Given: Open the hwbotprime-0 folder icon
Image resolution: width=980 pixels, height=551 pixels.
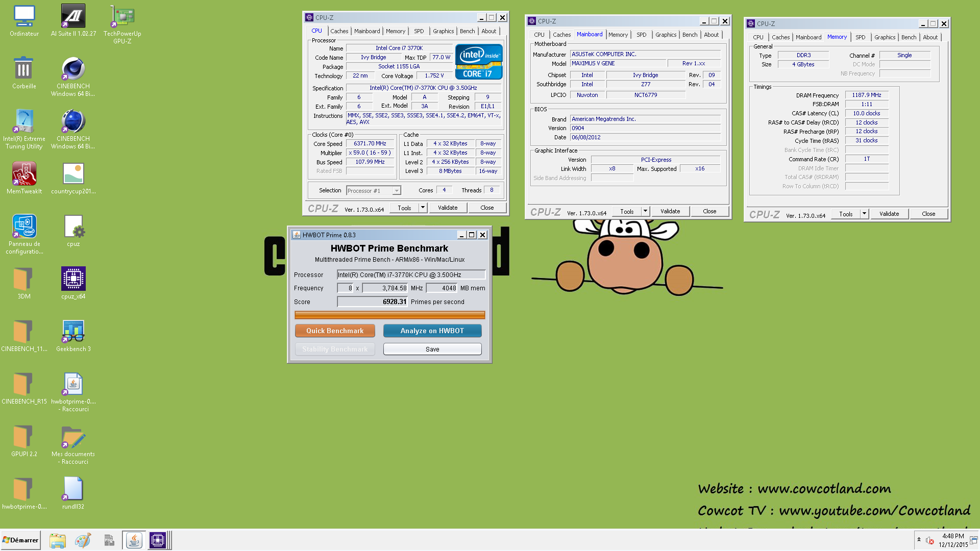Looking at the screenshot, I should (x=24, y=493).
